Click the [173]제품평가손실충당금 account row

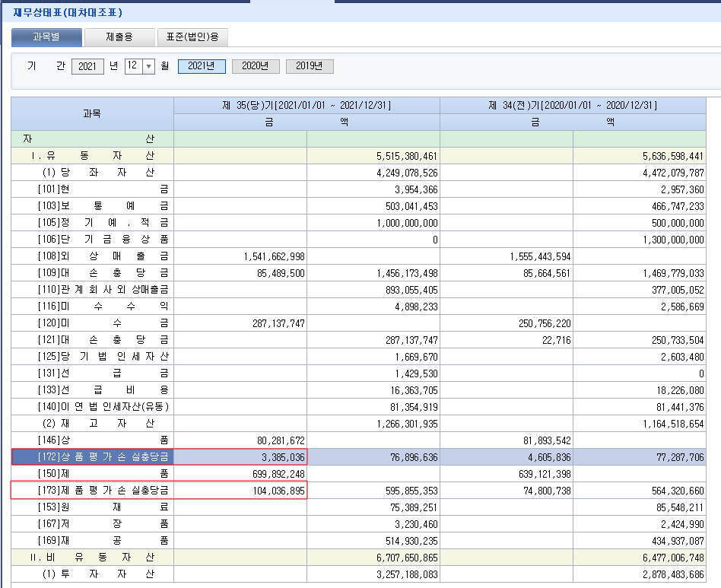pos(93,491)
